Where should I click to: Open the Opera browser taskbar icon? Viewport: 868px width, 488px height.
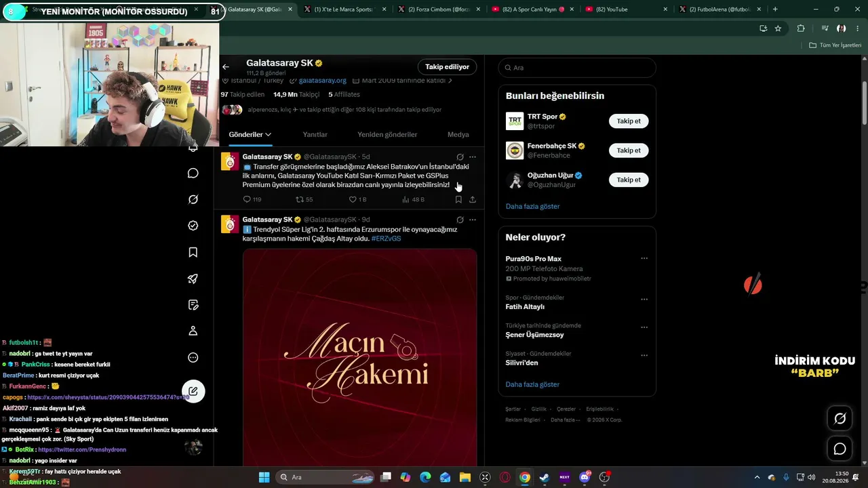point(505,477)
